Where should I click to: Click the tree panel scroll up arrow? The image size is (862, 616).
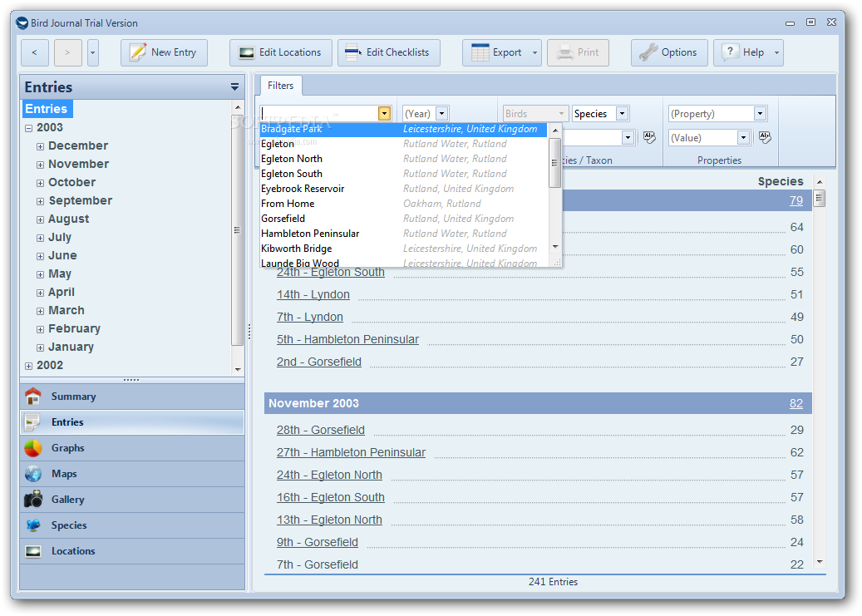point(238,107)
